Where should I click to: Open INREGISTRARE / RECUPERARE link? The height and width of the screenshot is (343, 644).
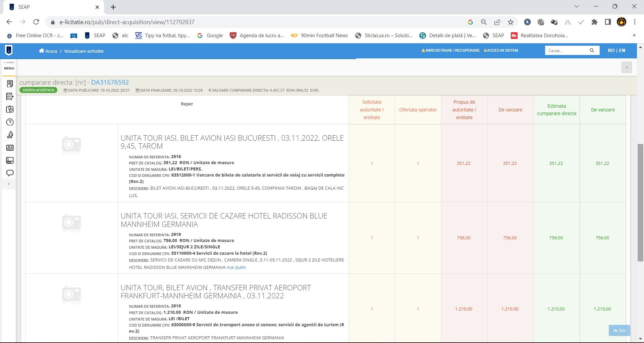pos(450,50)
